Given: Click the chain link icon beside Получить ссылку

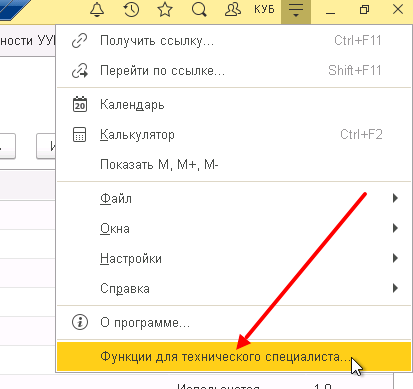Looking at the screenshot, I should 80,41.
